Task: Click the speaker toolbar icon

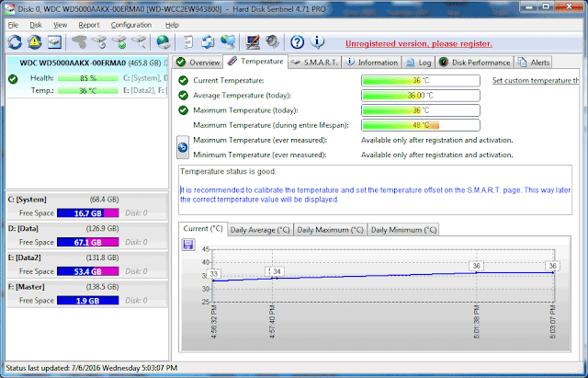Action: click(x=272, y=42)
